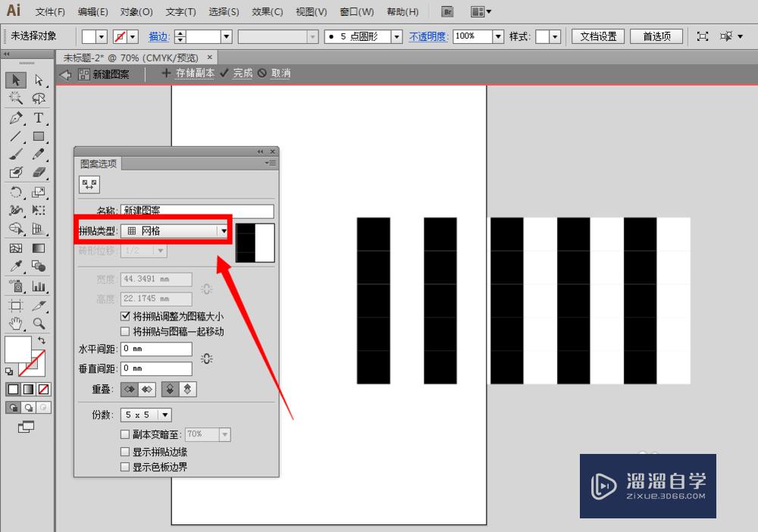The image size is (758, 532).
Task: Swap fill and stroke colors
Action: pyautogui.click(x=42, y=340)
